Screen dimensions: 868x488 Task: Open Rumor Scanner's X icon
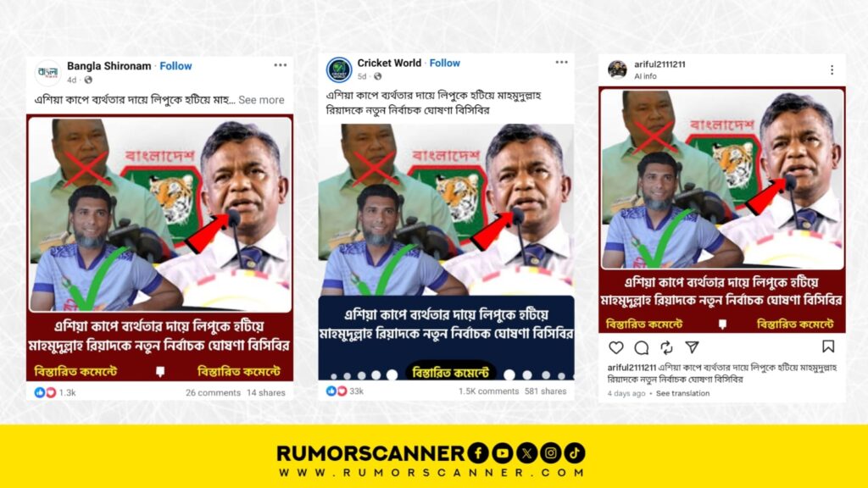pos(526,453)
